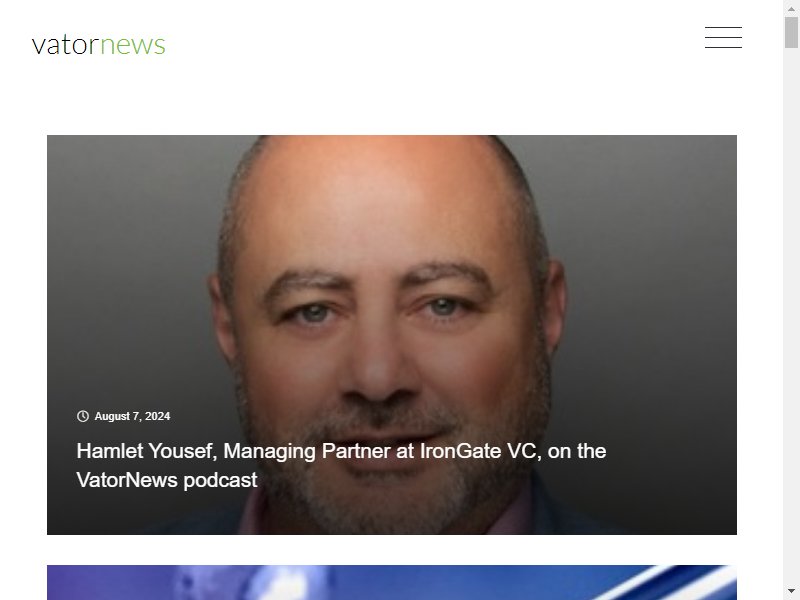Open the Hamlet Yousef featured photo
The image size is (800, 600).
coord(392,335)
